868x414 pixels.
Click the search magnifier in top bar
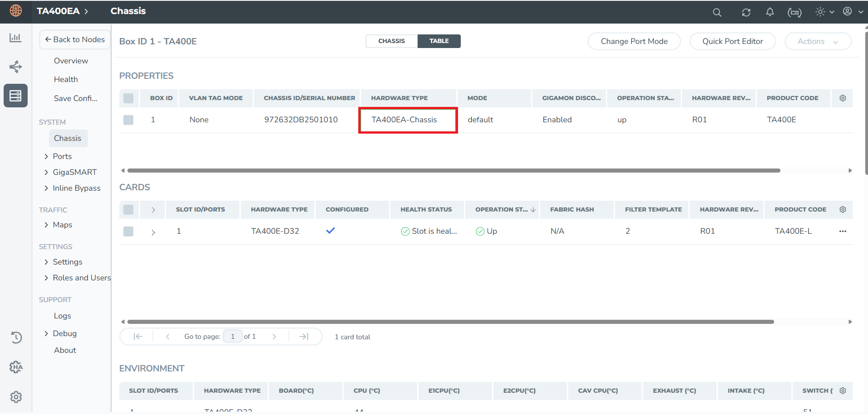click(x=717, y=12)
